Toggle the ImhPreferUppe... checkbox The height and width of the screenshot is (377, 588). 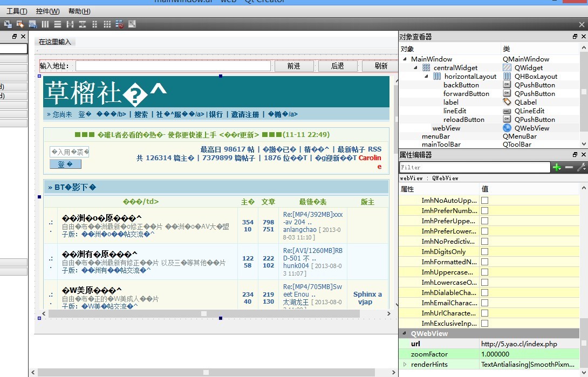(x=484, y=221)
